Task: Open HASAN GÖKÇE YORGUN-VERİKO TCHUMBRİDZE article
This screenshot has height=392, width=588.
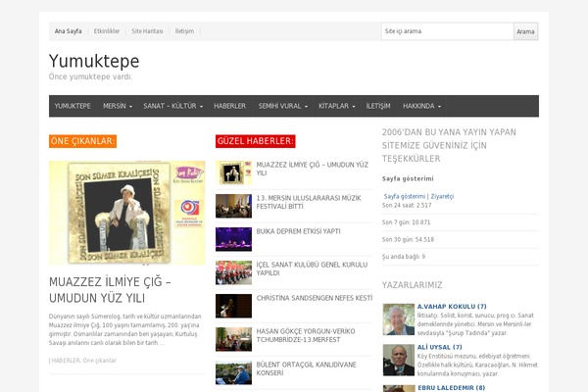Action: click(306, 335)
